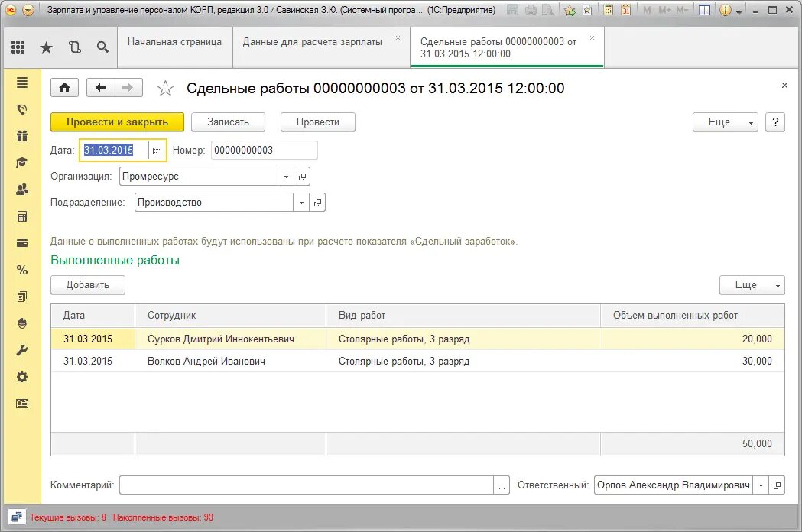Open the bank card (payments) section in the sidebar
The image size is (802, 532).
click(22, 243)
